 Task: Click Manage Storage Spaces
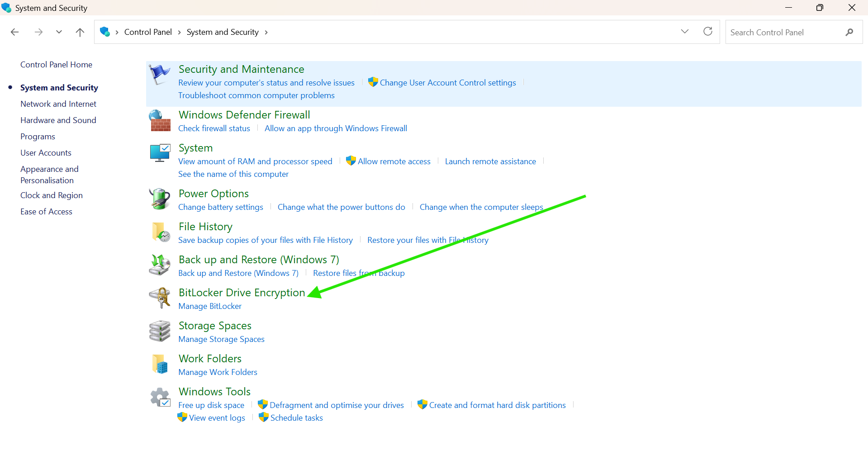221,339
